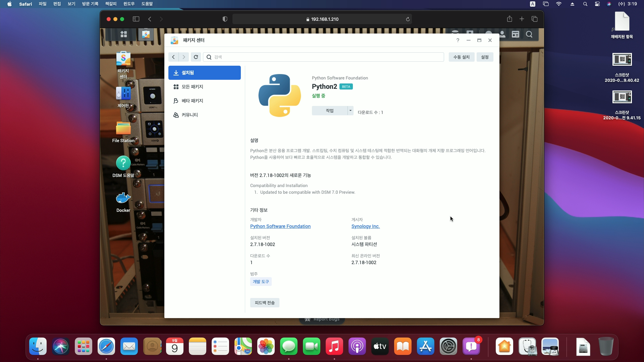The image size is (644, 362).
Task: Open the DSM widgets panel icon
Action: click(x=516, y=34)
